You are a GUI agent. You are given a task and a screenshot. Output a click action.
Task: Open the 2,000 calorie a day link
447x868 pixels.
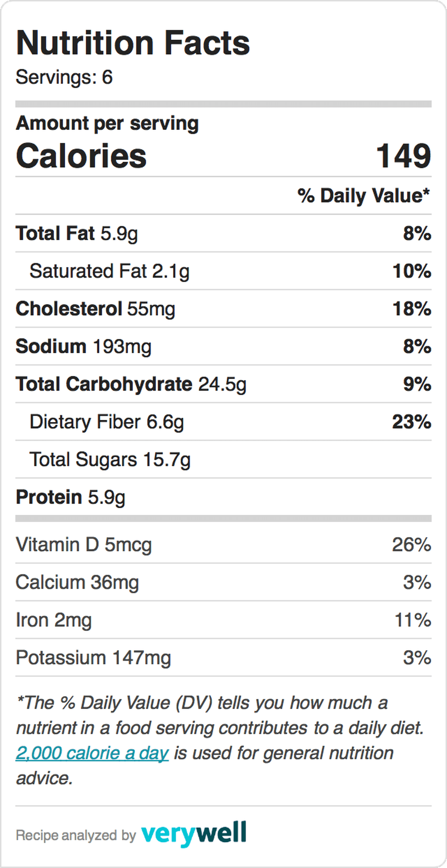92,753
